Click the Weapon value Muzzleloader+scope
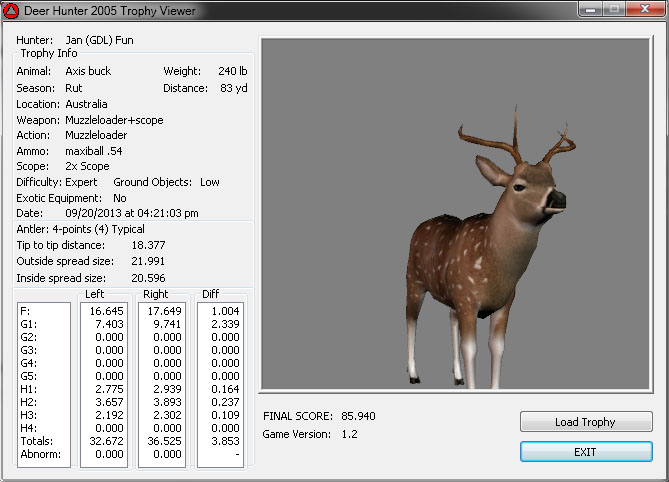Viewport: 669px width, 482px height. [114, 120]
